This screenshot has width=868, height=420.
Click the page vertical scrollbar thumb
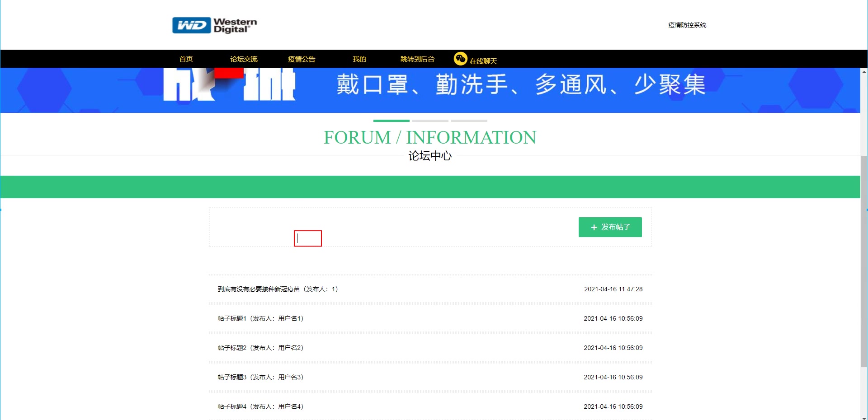(x=864, y=262)
